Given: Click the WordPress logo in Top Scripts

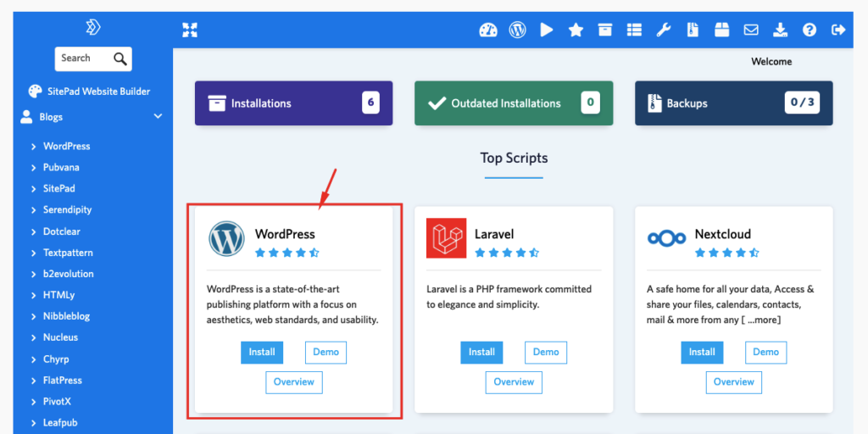Looking at the screenshot, I should coord(226,238).
